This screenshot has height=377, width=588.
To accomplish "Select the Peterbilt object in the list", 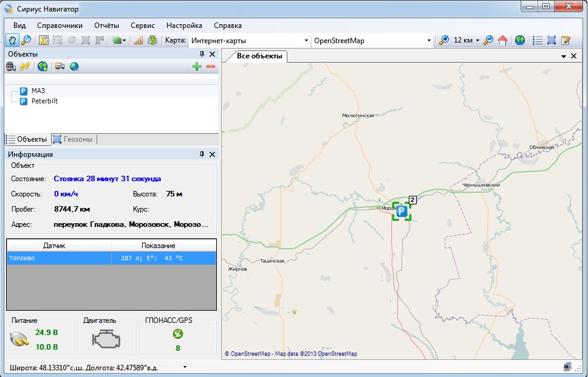I will 44,101.
